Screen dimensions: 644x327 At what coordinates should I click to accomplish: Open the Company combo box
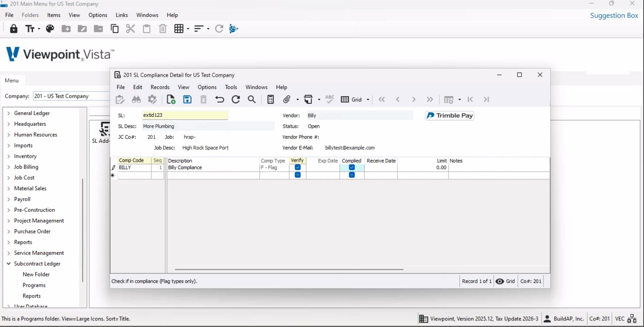point(71,96)
